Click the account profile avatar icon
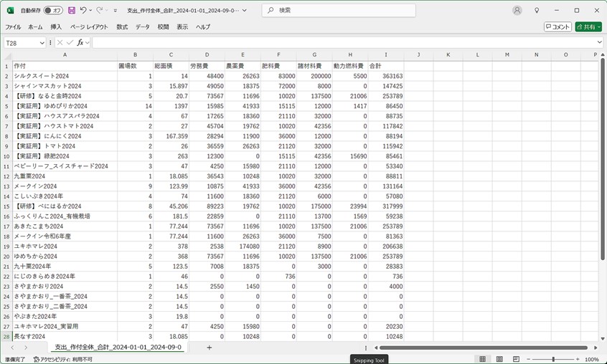607x364 pixels. tap(517, 11)
